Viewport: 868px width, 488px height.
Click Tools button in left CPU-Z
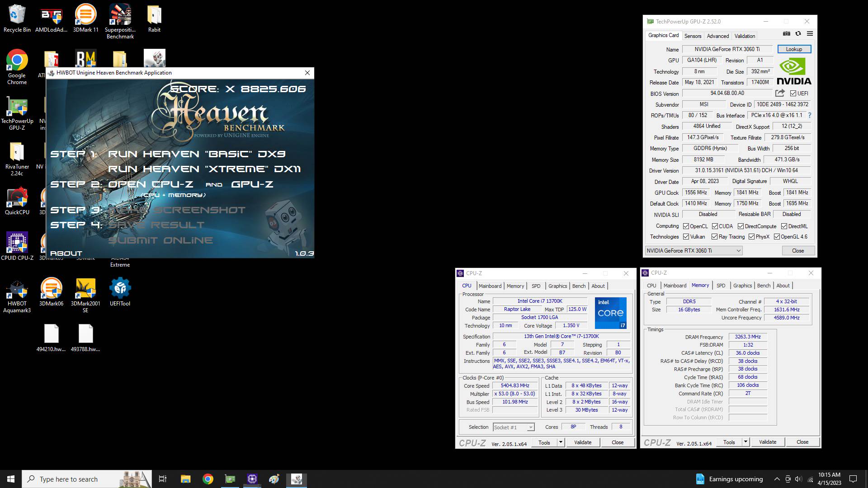click(x=544, y=442)
